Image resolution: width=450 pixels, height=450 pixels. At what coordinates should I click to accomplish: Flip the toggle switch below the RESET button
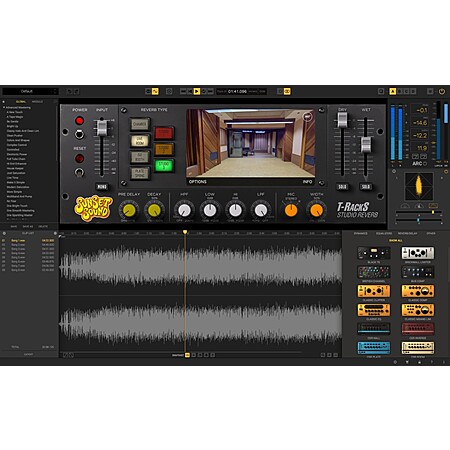(x=79, y=172)
